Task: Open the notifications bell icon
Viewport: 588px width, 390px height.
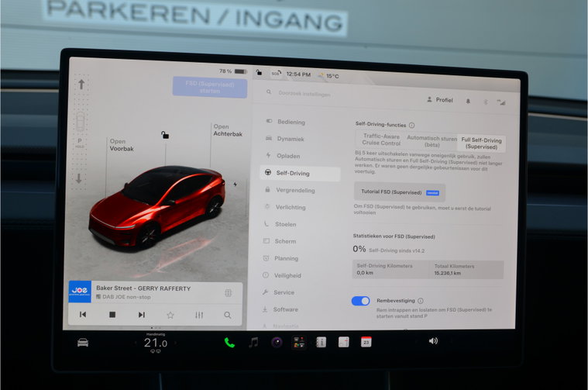Action: pyautogui.click(x=468, y=101)
